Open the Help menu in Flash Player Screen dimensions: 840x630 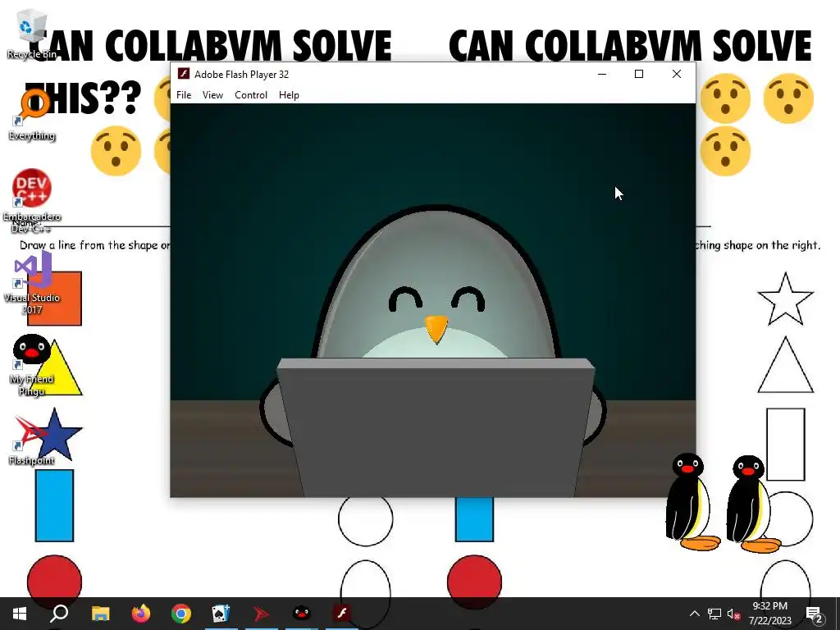(289, 95)
